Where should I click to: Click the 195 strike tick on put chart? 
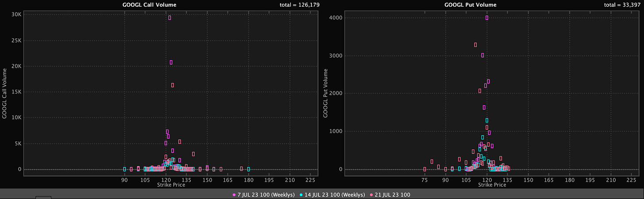coord(590,180)
